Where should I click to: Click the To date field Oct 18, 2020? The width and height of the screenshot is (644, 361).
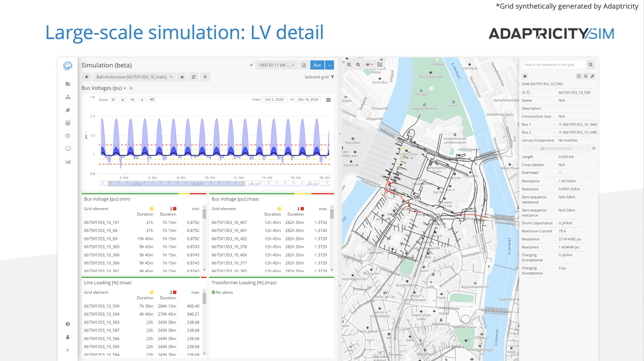[308, 99]
